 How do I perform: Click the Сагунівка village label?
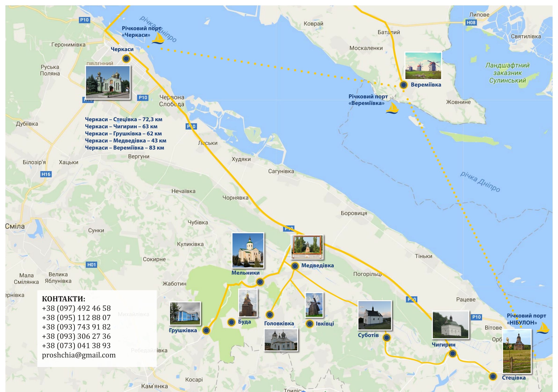[281, 171]
